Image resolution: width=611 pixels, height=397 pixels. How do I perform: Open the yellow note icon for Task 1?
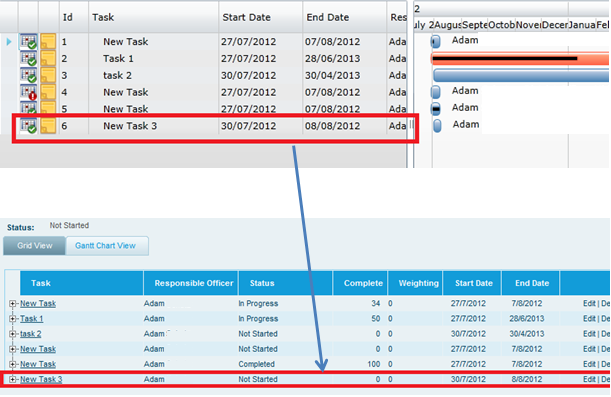(x=48, y=59)
